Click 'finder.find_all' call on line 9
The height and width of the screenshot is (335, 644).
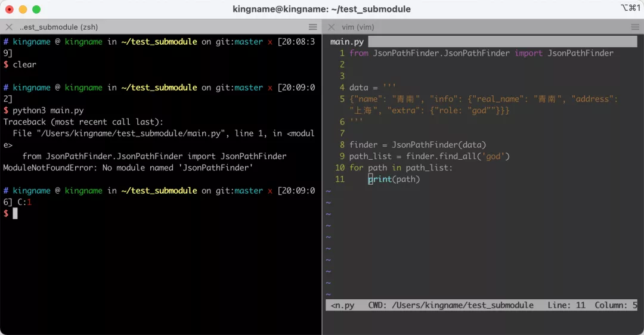442,156
